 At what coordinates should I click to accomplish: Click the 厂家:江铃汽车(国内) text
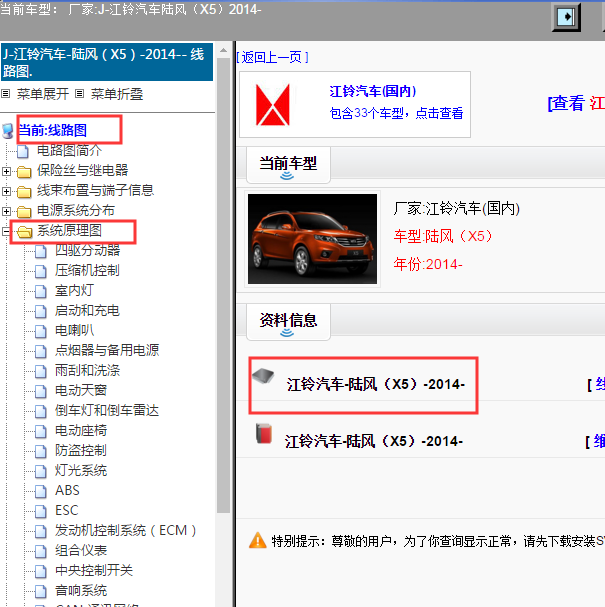457,209
